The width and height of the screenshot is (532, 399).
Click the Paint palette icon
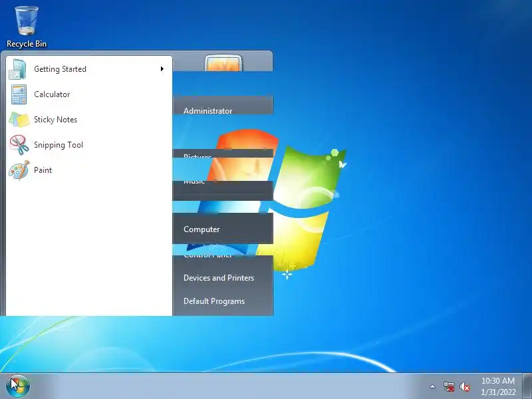point(19,170)
